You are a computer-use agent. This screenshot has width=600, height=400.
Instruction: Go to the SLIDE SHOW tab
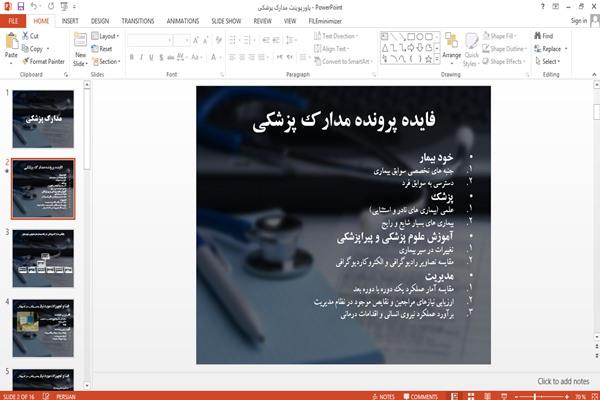[x=226, y=21]
